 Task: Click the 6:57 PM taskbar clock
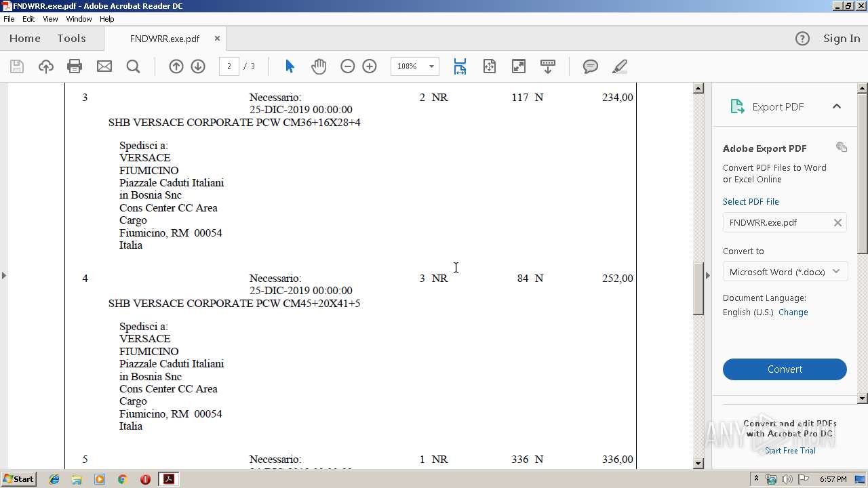point(833,479)
